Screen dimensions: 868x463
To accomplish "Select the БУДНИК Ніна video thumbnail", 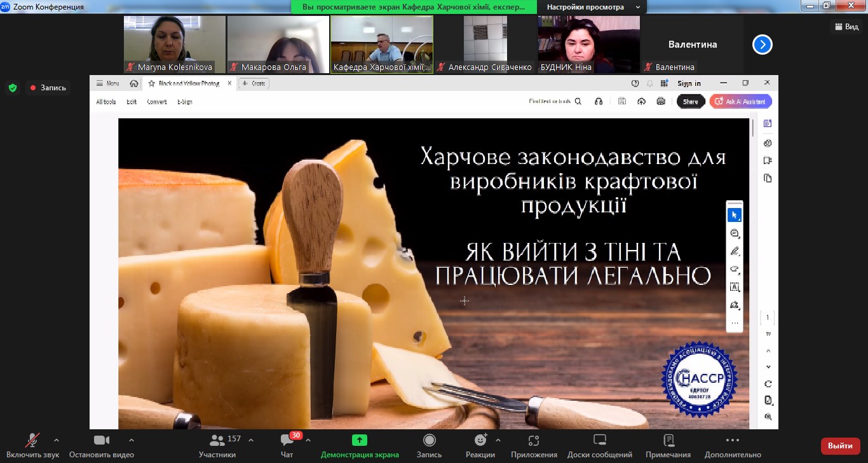I will [588, 44].
